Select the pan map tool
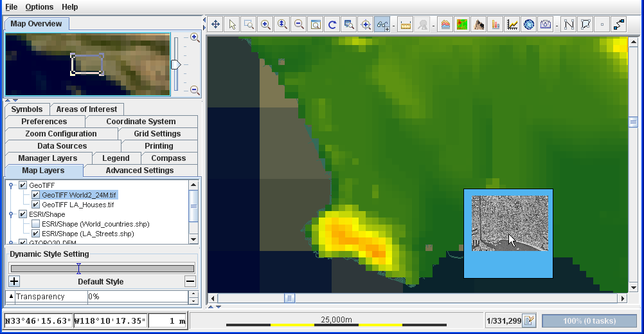This screenshot has width=644, height=334. 215,24
